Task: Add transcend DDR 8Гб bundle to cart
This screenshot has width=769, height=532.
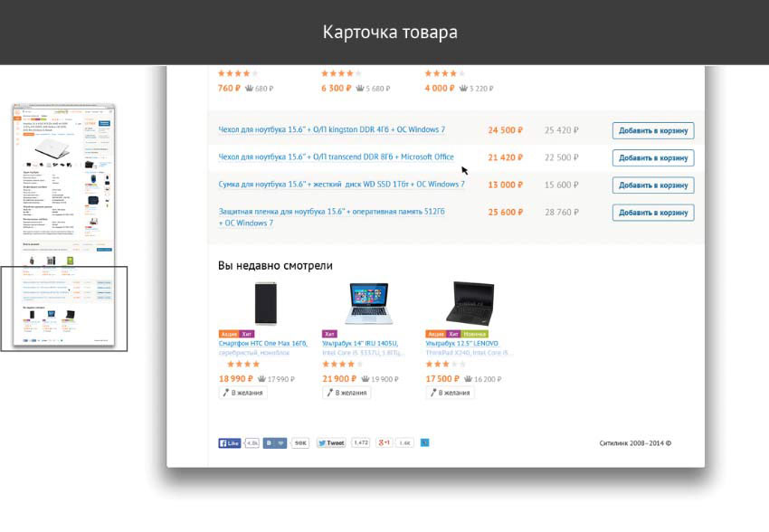Action: tap(653, 157)
